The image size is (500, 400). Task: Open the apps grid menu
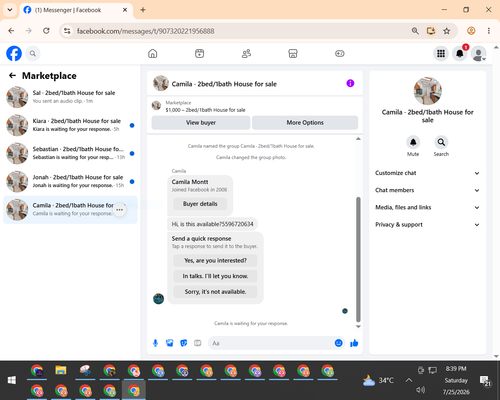[441, 53]
